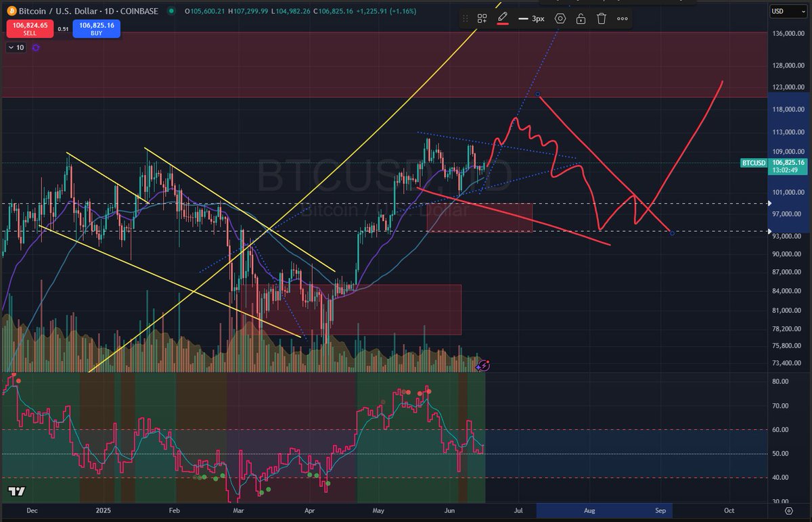Click the red SELL button
The height and width of the screenshot is (522, 812).
(30, 28)
